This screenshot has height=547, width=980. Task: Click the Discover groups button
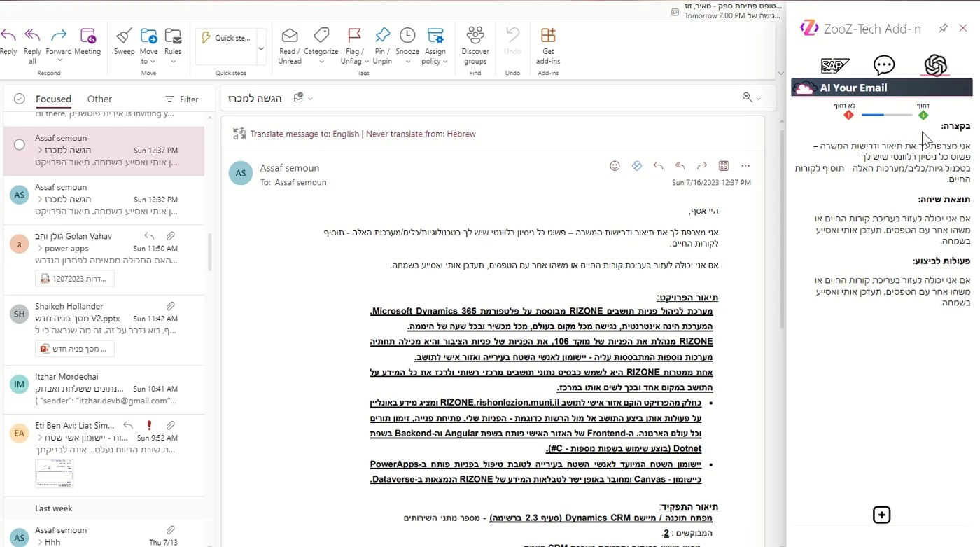pyautogui.click(x=475, y=46)
